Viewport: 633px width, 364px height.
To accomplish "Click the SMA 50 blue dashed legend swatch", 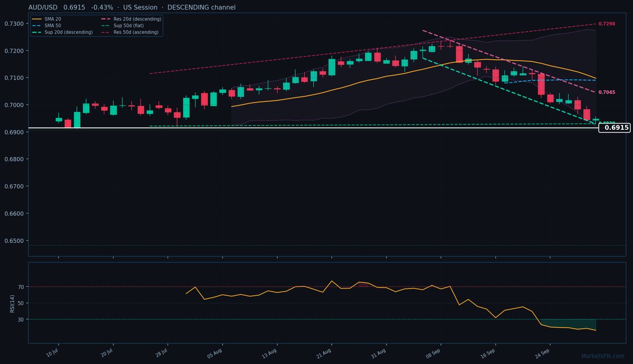I will coord(36,25).
